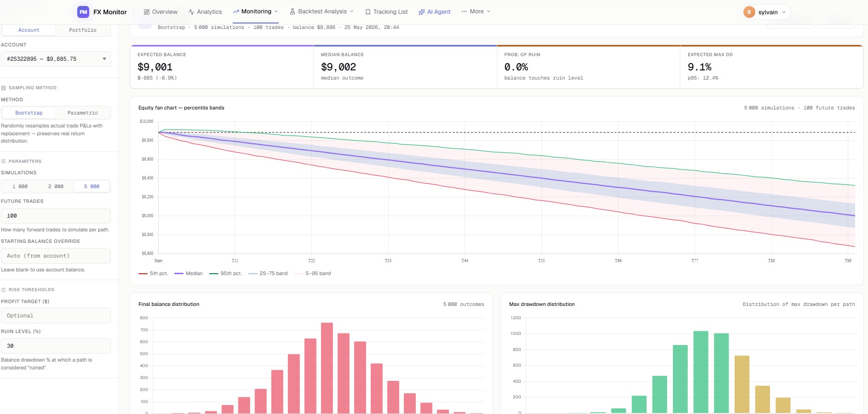Click the Parameters sliders icon
This screenshot has height=414, width=868.
tap(4, 161)
